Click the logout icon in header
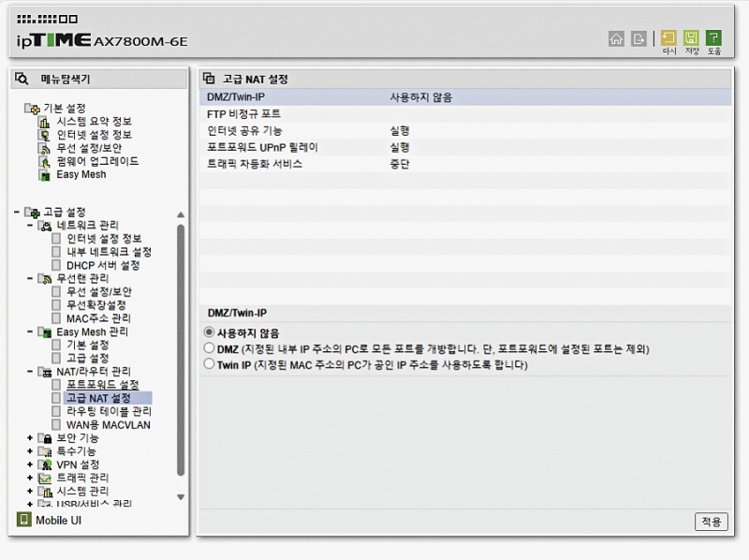 click(639, 38)
